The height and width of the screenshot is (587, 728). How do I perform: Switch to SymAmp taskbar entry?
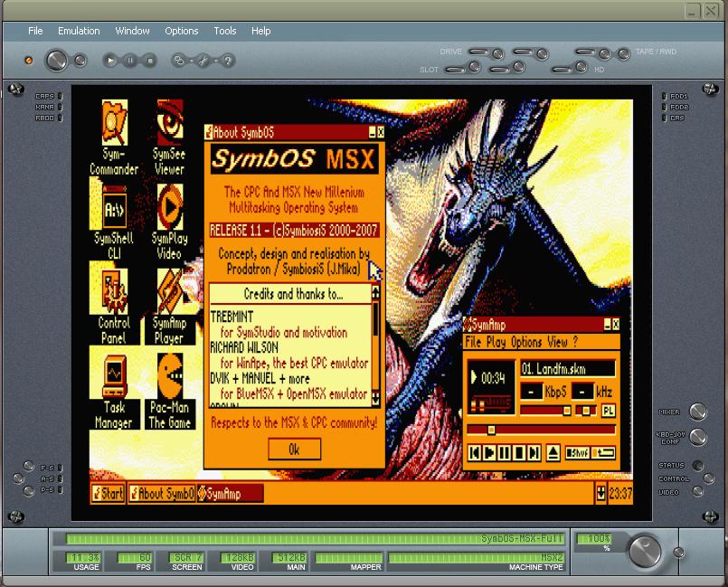point(231,493)
